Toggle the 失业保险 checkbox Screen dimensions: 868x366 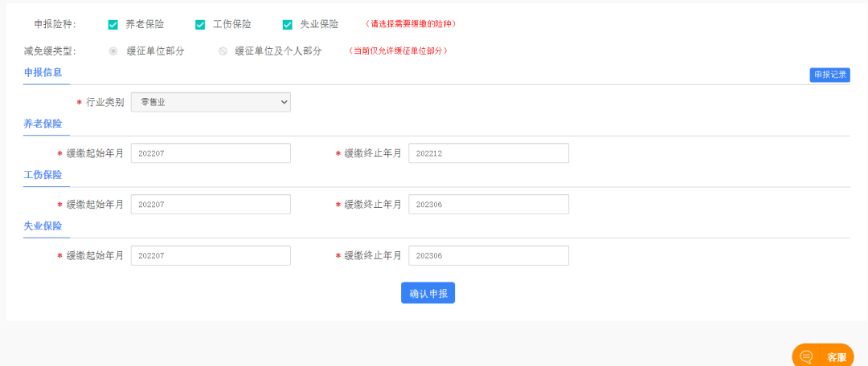pos(288,24)
